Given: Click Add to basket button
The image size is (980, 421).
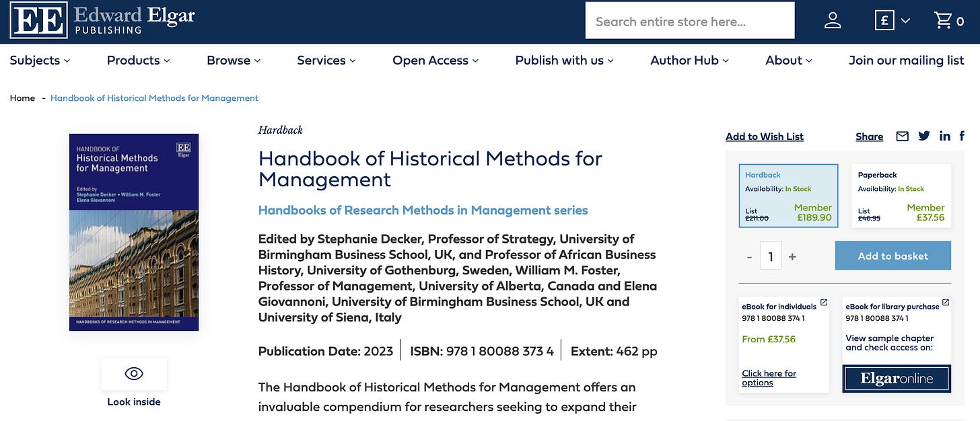Looking at the screenshot, I should pyautogui.click(x=893, y=256).
